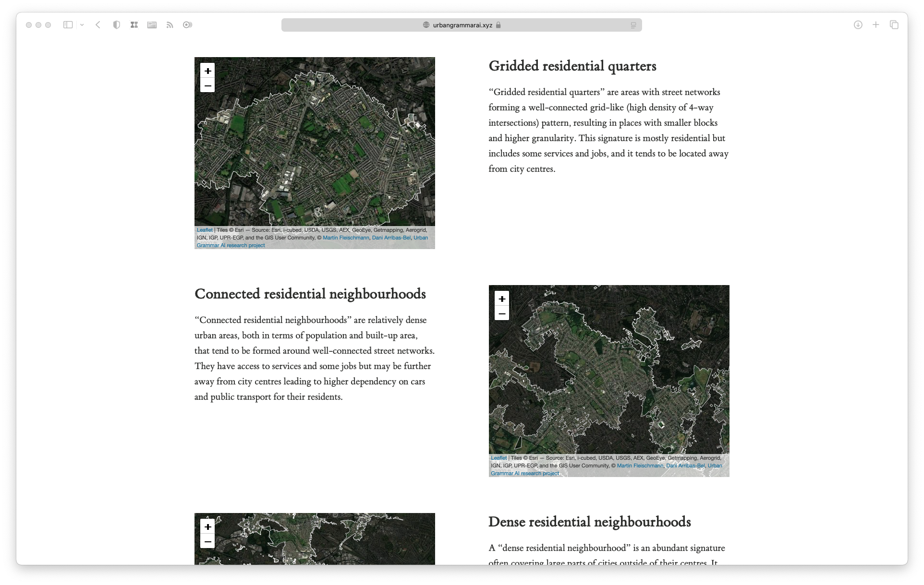Show the tab overview

click(894, 25)
